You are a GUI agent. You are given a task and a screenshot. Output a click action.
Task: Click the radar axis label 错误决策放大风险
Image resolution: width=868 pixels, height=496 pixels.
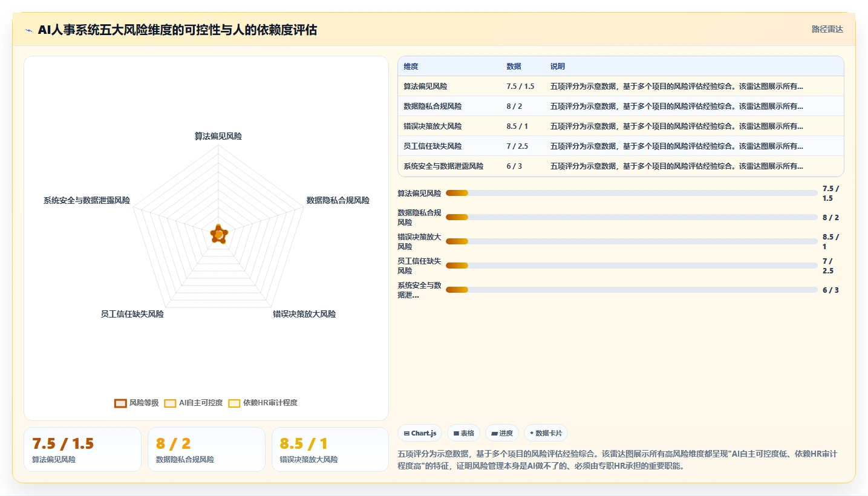tap(304, 315)
